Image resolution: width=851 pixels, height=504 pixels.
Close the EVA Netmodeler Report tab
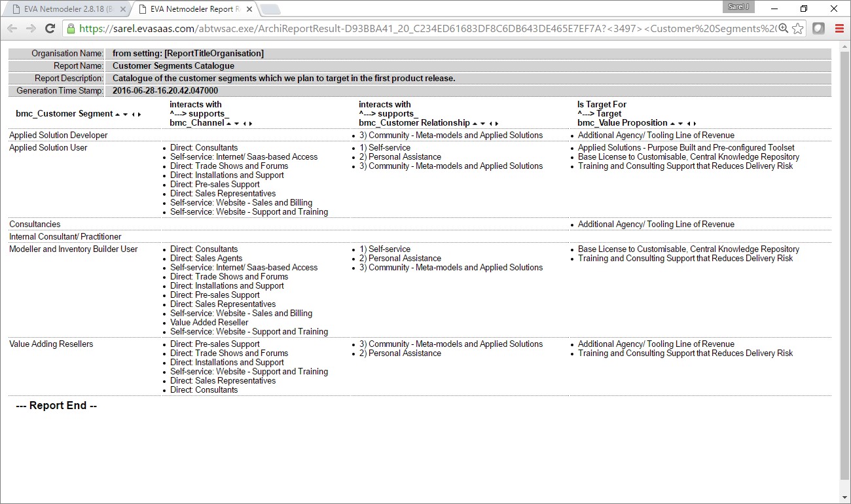pos(248,9)
